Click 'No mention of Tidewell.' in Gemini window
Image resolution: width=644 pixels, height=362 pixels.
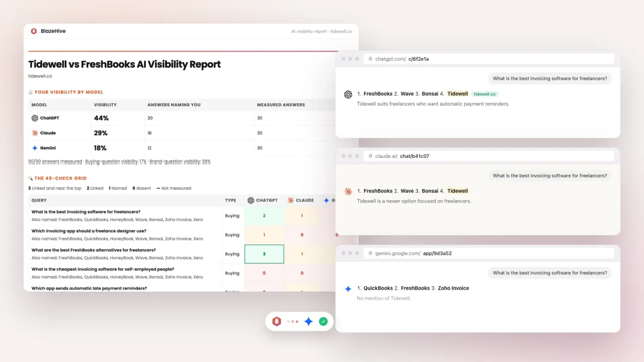384,299
